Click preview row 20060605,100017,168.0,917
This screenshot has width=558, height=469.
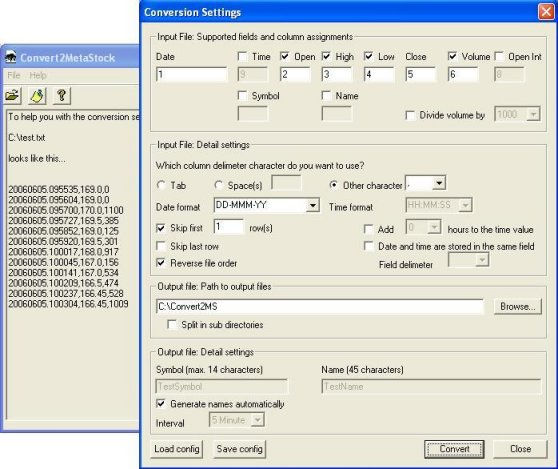tap(63, 252)
